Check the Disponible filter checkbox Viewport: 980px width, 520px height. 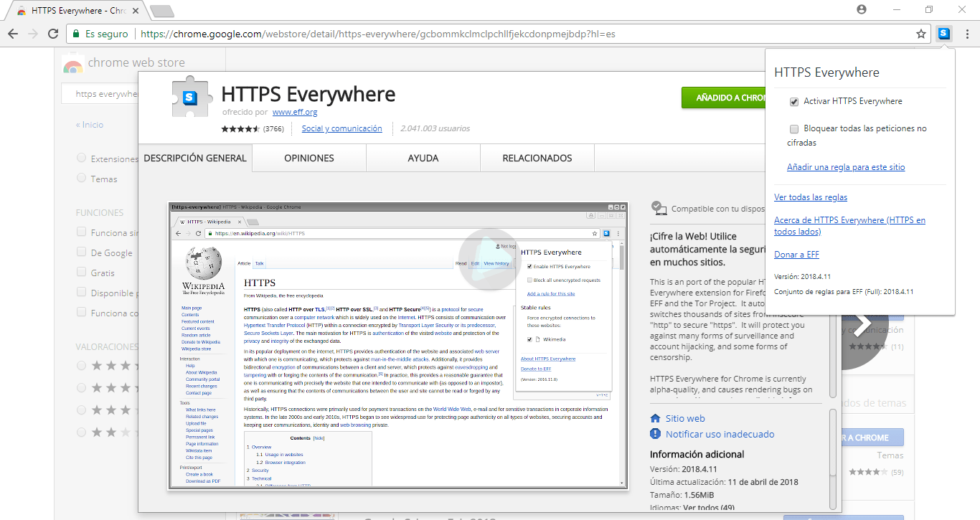point(81,293)
